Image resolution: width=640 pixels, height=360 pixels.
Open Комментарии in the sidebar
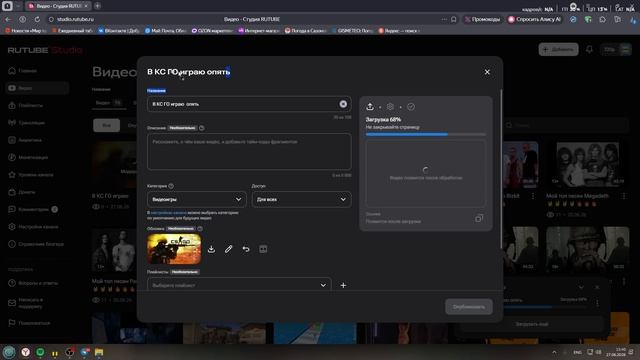pyautogui.click(x=33, y=209)
